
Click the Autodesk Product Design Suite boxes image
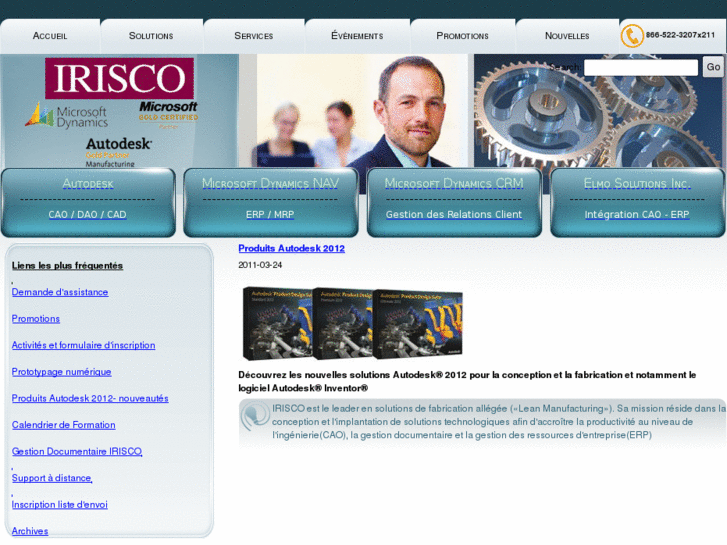click(352, 323)
